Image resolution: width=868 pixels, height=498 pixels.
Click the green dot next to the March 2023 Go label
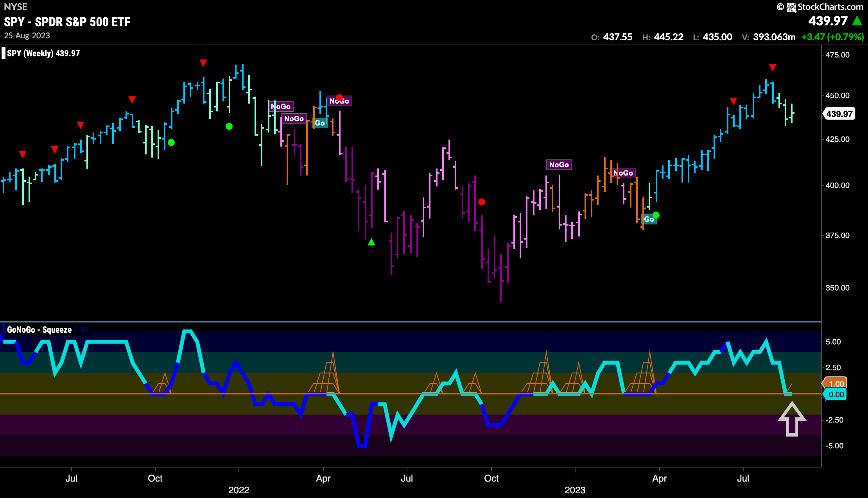click(656, 215)
